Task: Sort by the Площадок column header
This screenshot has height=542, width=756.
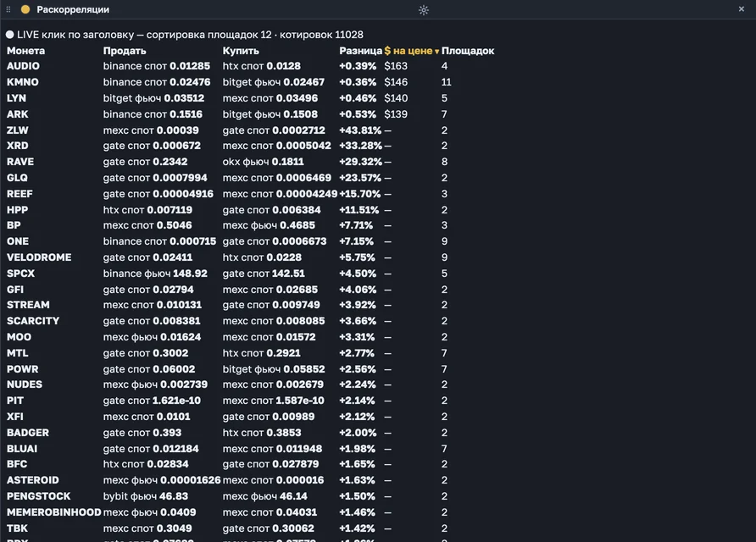Action: [468, 51]
